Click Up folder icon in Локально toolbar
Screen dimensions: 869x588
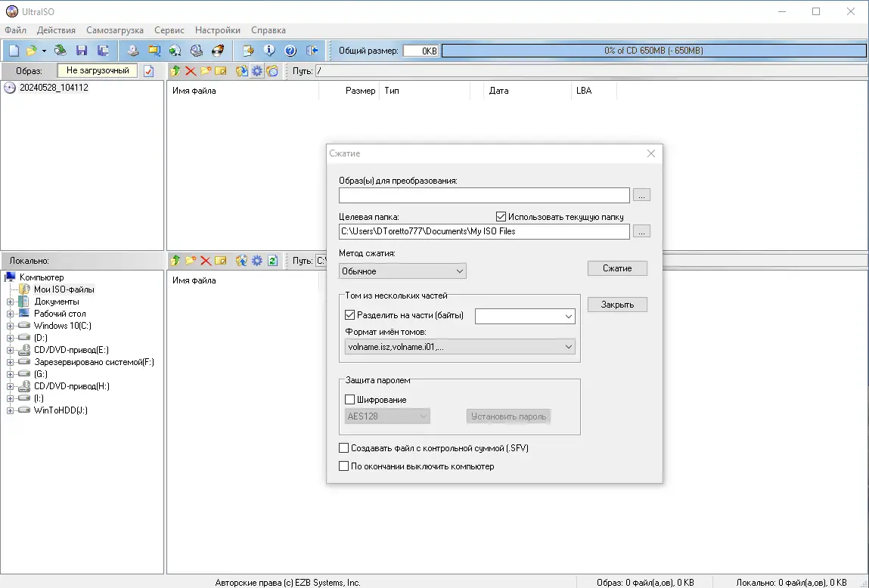[x=175, y=260]
